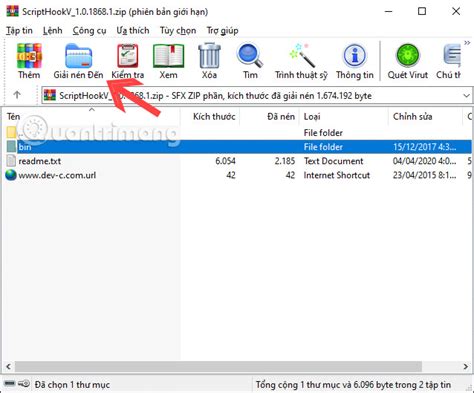This screenshot has height=393, width=474.
Task: Click the bin folder icon
Action: coord(11,147)
